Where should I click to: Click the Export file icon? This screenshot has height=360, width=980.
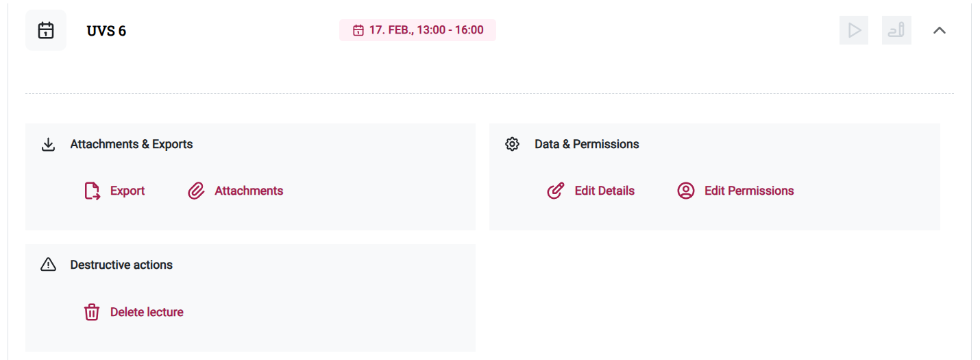[x=92, y=191]
